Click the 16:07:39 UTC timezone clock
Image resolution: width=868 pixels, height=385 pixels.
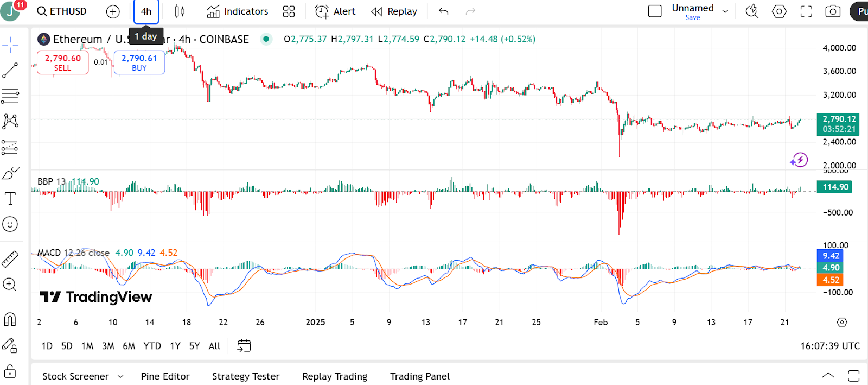pyautogui.click(x=830, y=346)
